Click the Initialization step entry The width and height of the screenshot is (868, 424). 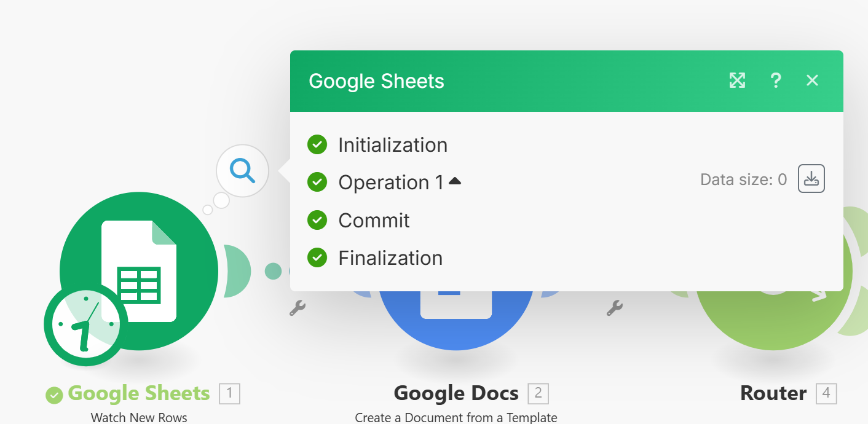[393, 145]
